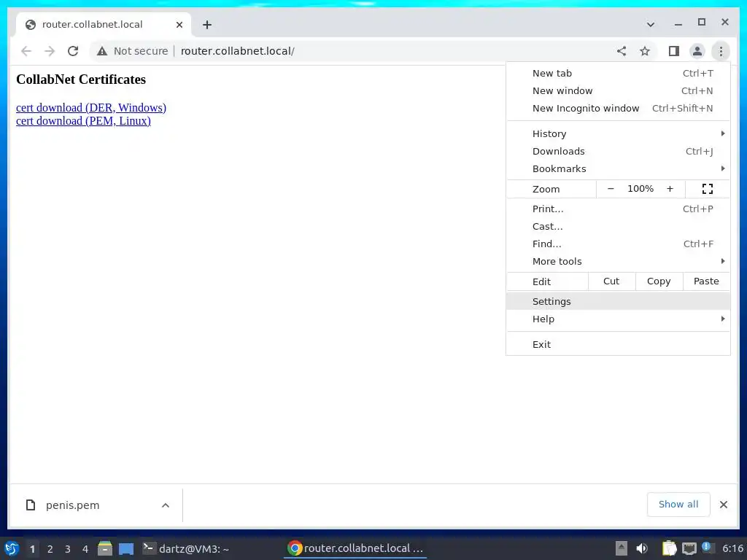Click the update notification tray icon
Image resolution: width=747 pixels, height=560 pixels.
707,548
